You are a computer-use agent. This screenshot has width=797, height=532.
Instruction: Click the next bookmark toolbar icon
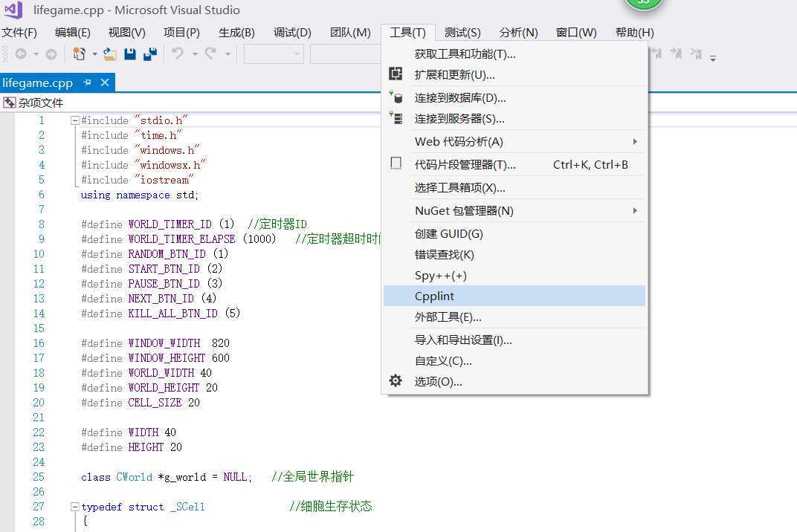point(676,53)
